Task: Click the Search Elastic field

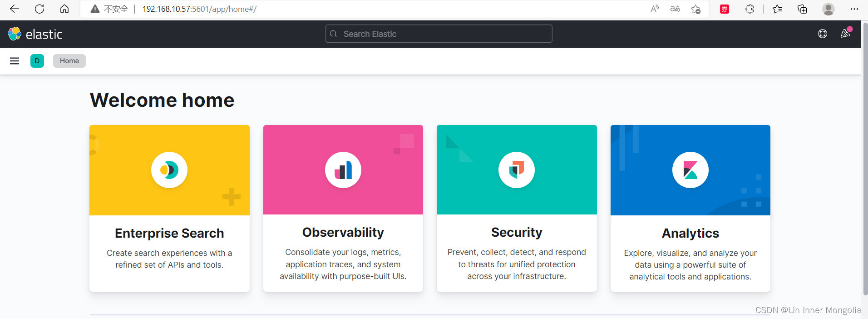Action: [439, 34]
